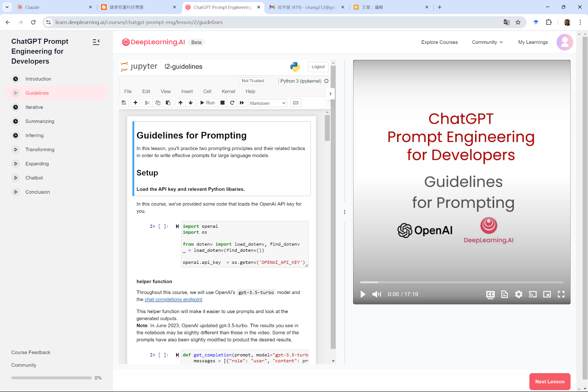
Task: Toggle picture-in-picture mode
Action: [x=547, y=294]
